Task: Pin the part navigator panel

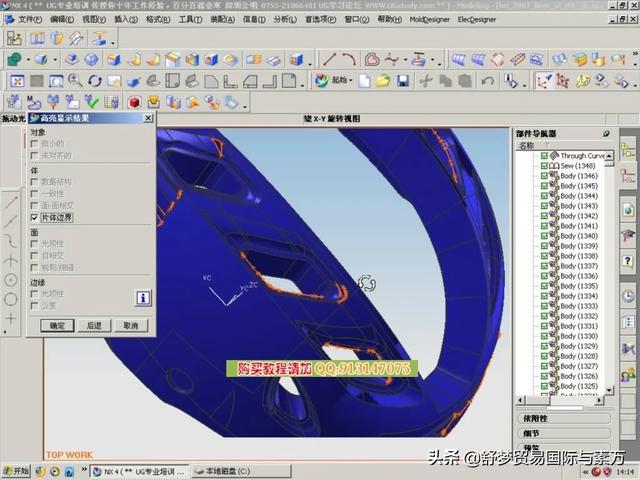Action: pos(606,134)
